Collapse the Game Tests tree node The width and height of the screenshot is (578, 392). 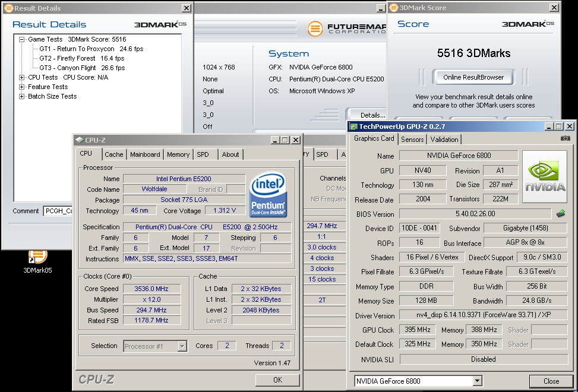(22, 39)
